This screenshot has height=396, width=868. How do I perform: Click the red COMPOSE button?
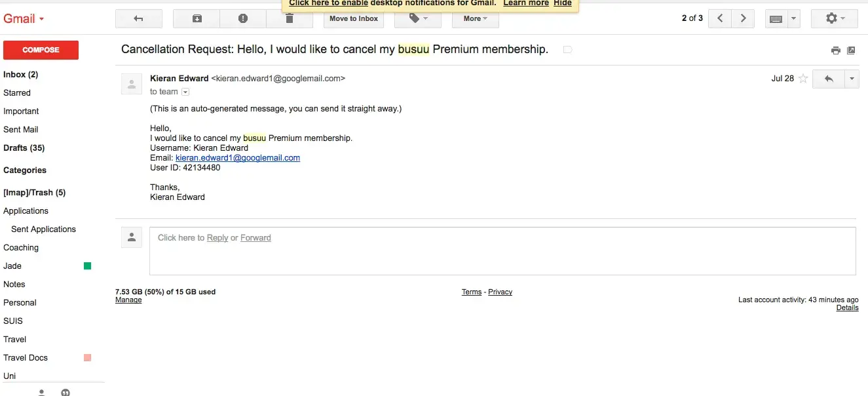[41, 50]
